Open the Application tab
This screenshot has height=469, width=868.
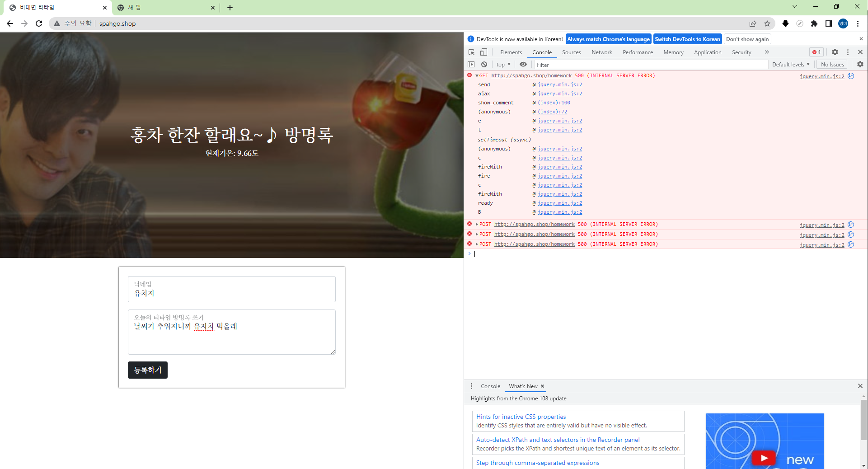click(x=708, y=52)
